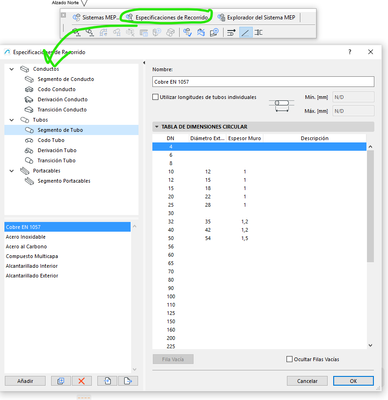Select Derivación Tubo in tree
The height and width of the screenshot is (400, 388).
click(57, 150)
